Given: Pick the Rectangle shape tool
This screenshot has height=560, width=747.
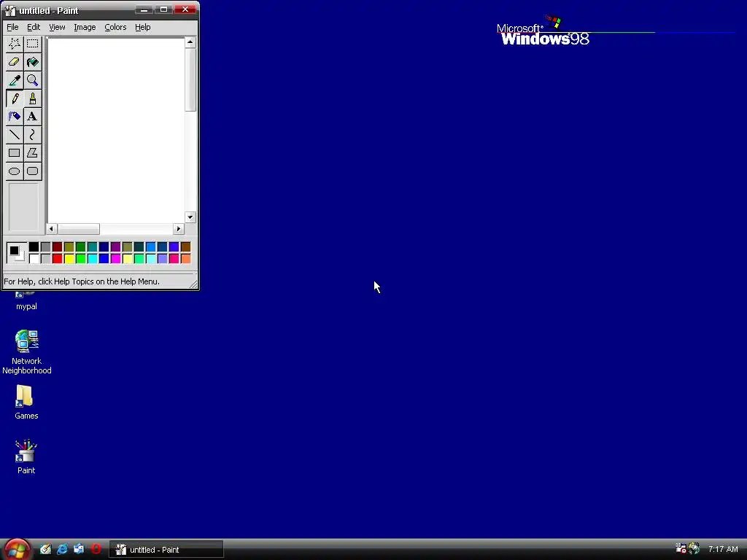Looking at the screenshot, I should point(15,153).
